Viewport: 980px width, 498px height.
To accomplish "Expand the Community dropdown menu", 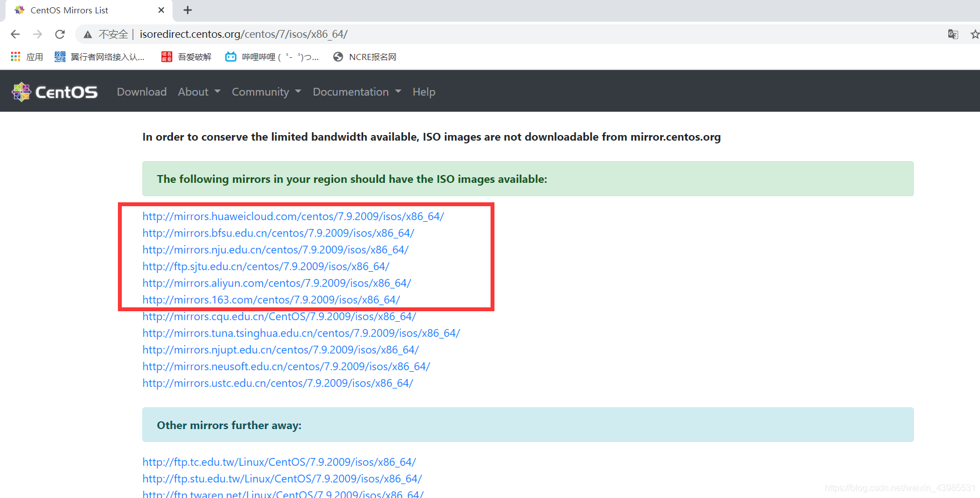I will tap(266, 92).
